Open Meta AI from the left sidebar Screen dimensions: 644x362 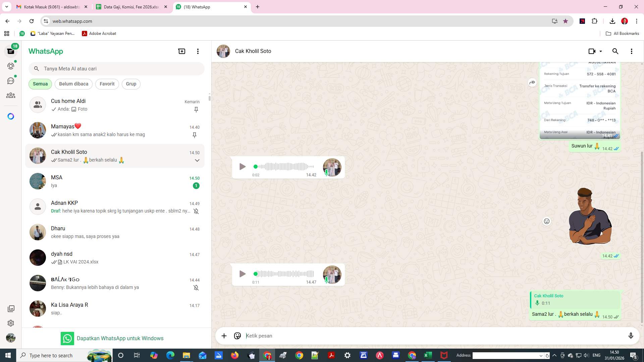11,116
